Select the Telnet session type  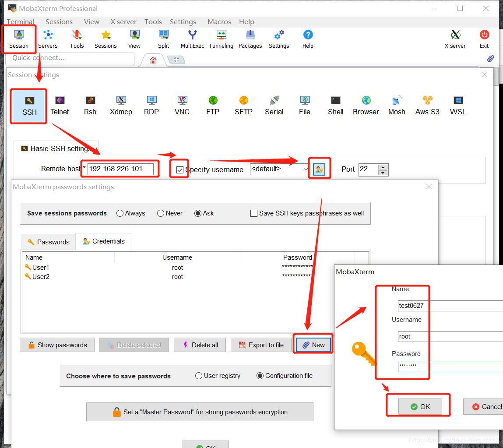pyautogui.click(x=60, y=105)
